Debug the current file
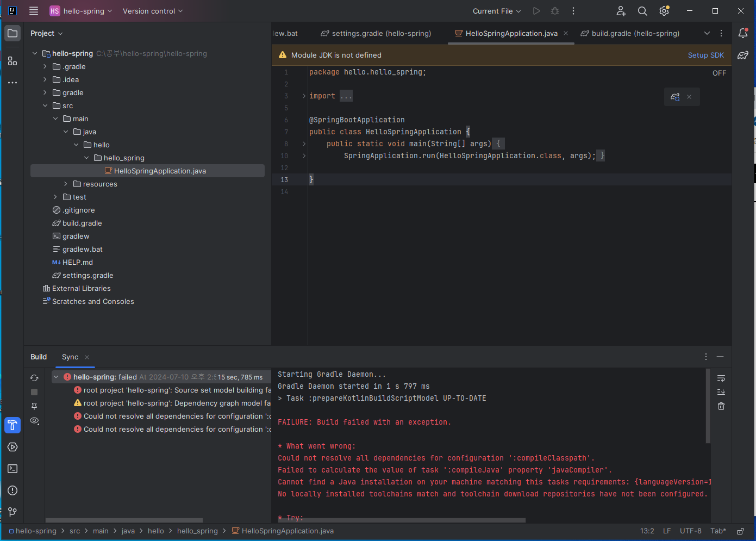This screenshot has width=756, height=541. 555,11
